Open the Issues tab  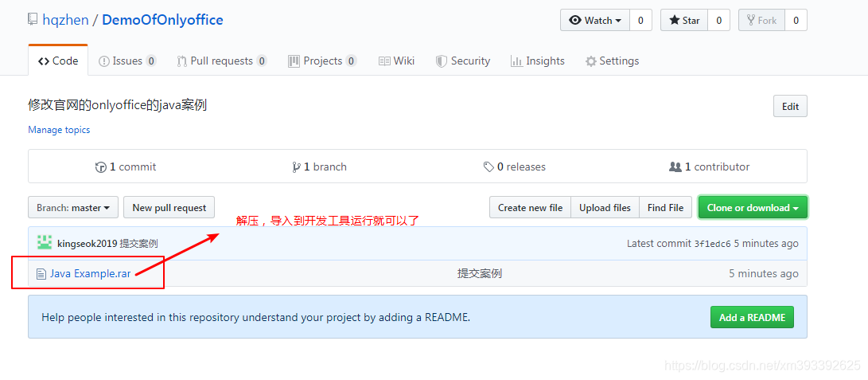pos(127,61)
